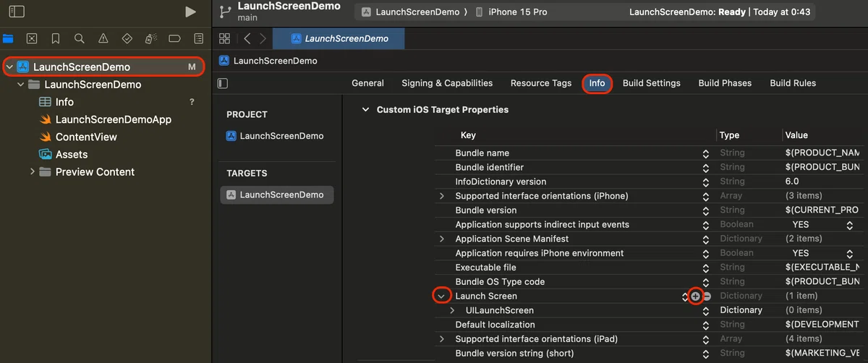Image resolution: width=868 pixels, height=363 pixels.
Task: Switch to the Build Settings tab
Action: coord(652,83)
